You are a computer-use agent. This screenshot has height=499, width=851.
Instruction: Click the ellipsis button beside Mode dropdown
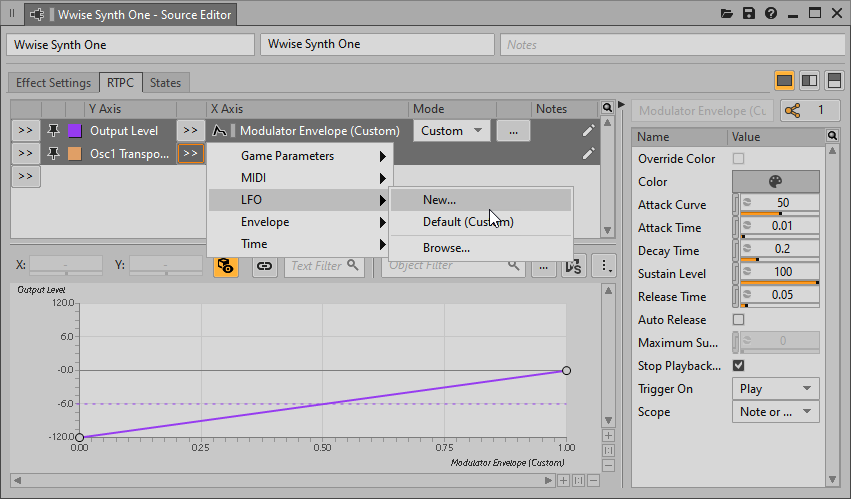pos(513,131)
